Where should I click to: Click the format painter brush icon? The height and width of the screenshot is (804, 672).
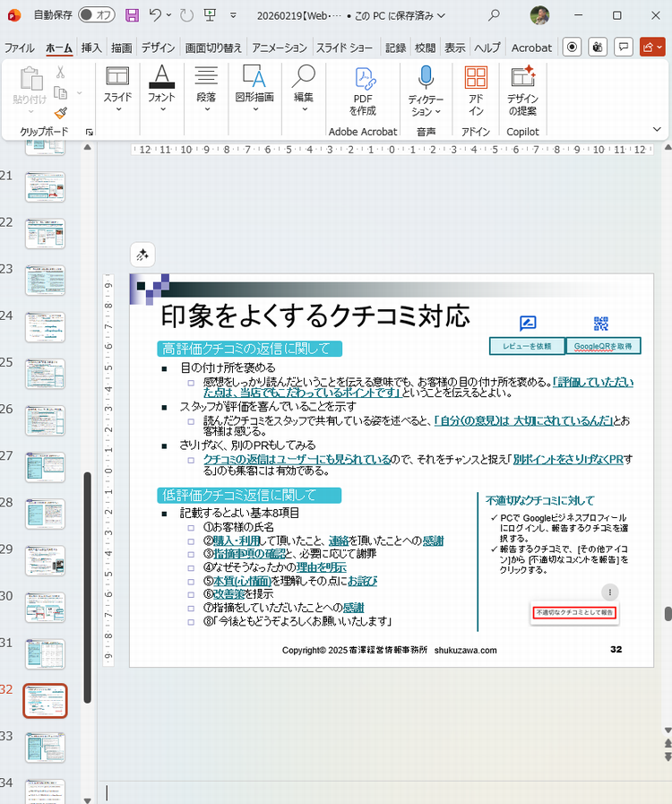click(61, 113)
